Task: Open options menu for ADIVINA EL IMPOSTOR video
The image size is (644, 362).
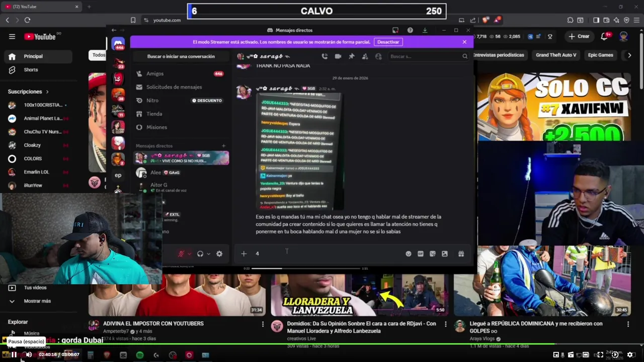Action: click(263, 324)
